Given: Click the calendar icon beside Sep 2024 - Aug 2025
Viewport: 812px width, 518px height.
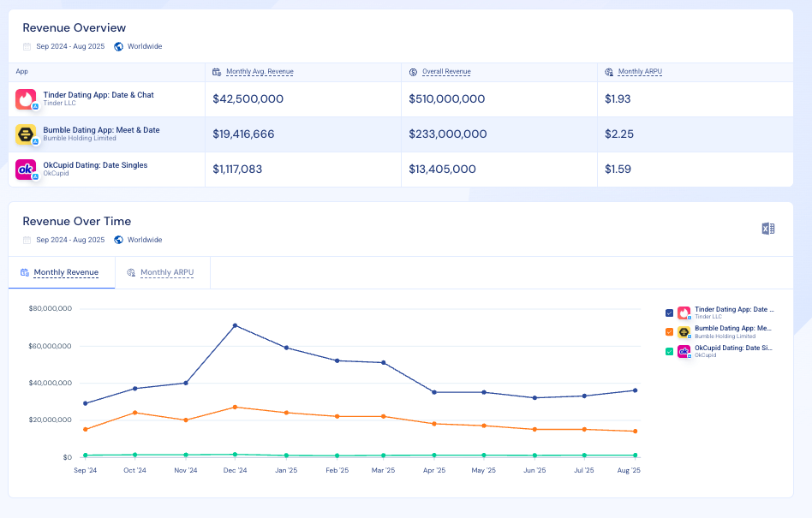Looking at the screenshot, I should [x=25, y=46].
